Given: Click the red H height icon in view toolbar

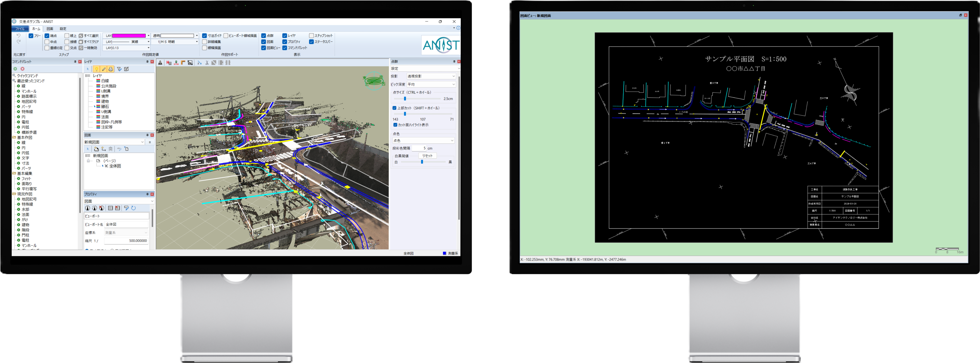Looking at the screenshot, I should 169,63.
